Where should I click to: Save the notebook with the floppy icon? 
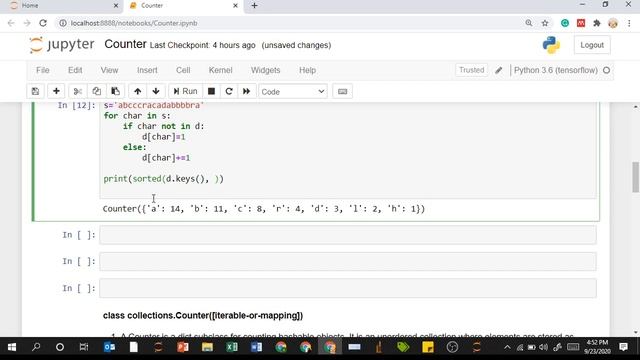(x=36, y=91)
